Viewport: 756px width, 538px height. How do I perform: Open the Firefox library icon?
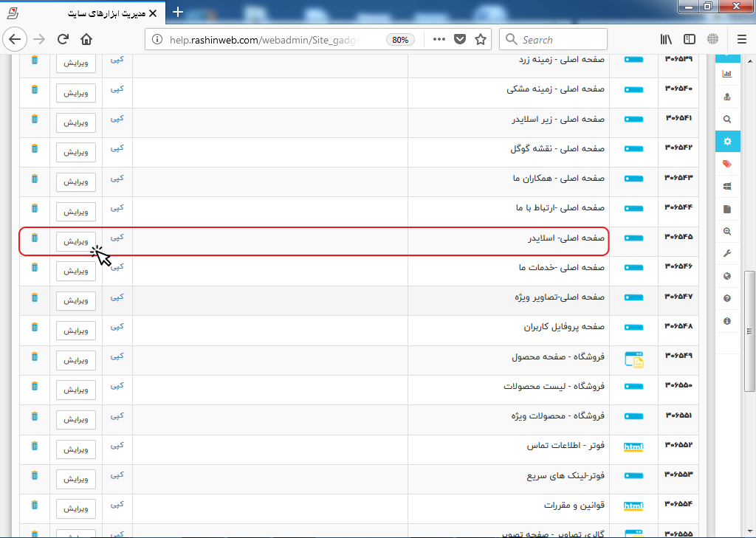point(667,40)
